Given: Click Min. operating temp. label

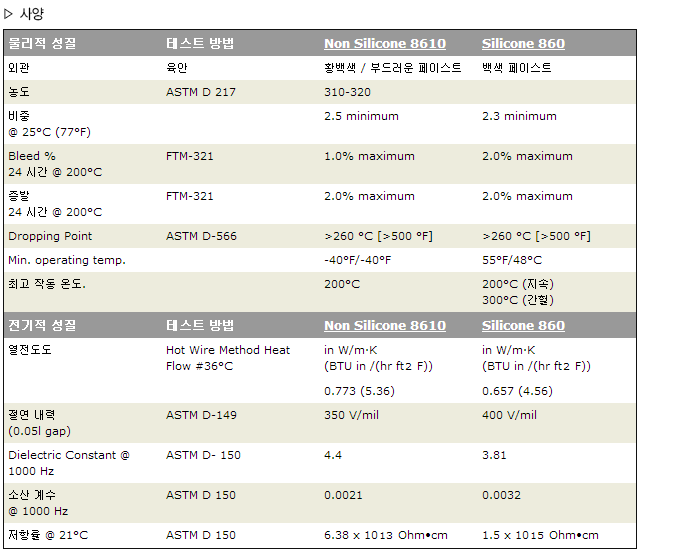Looking at the screenshot, I should point(67,260).
